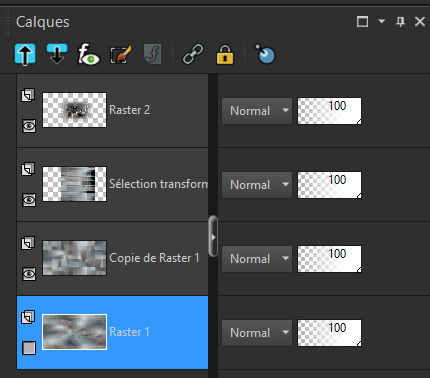This screenshot has width=430, height=378.
Task: Select the Sélection transformée layer name
Action: [x=158, y=184]
